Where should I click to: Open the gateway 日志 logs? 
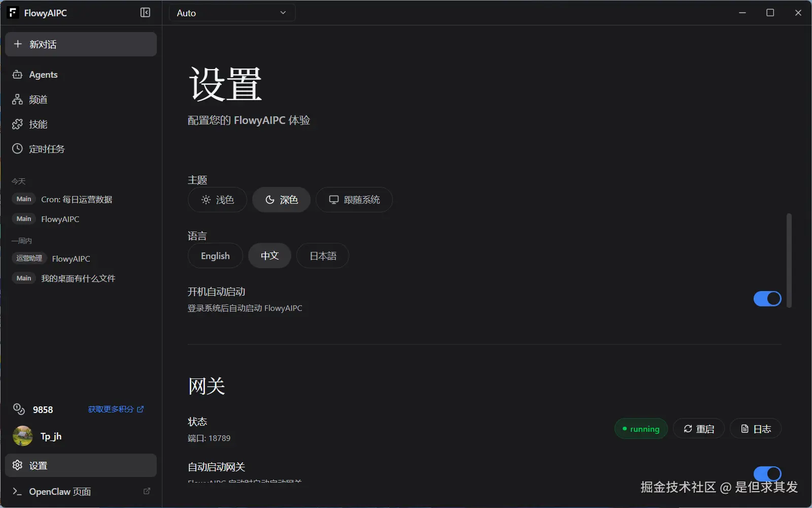[755, 428]
